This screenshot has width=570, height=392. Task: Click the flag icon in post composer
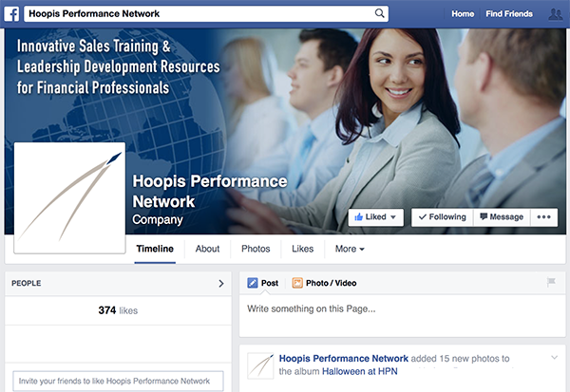point(551,282)
